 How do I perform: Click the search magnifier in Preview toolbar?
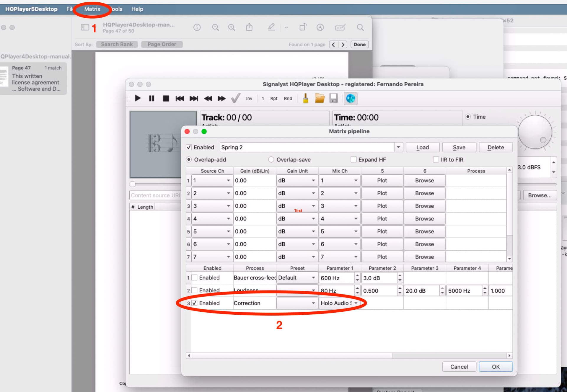point(360,27)
